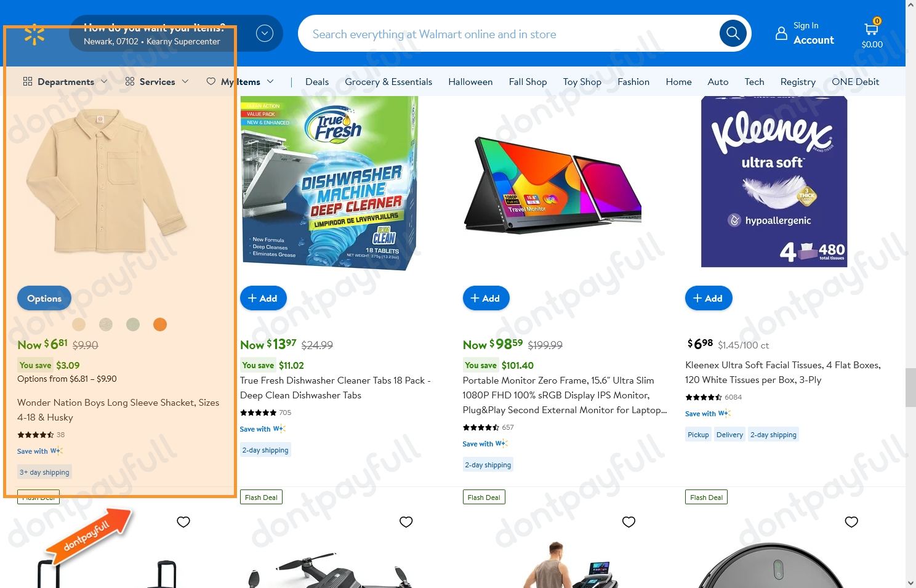Click Options for the Boys Shacket

coord(44,298)
